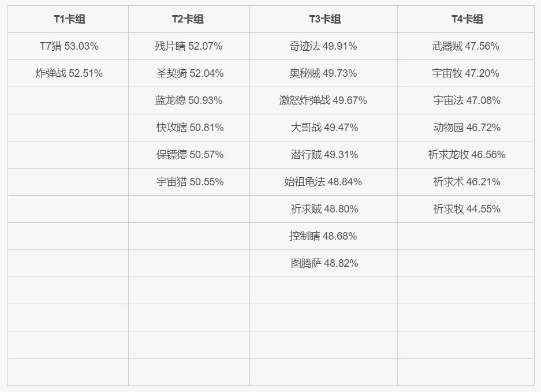Click the 残片瞎 52.07% cell
Image resolution: width=541 pixels, height=392 pixels.
(x=189, y=46)
